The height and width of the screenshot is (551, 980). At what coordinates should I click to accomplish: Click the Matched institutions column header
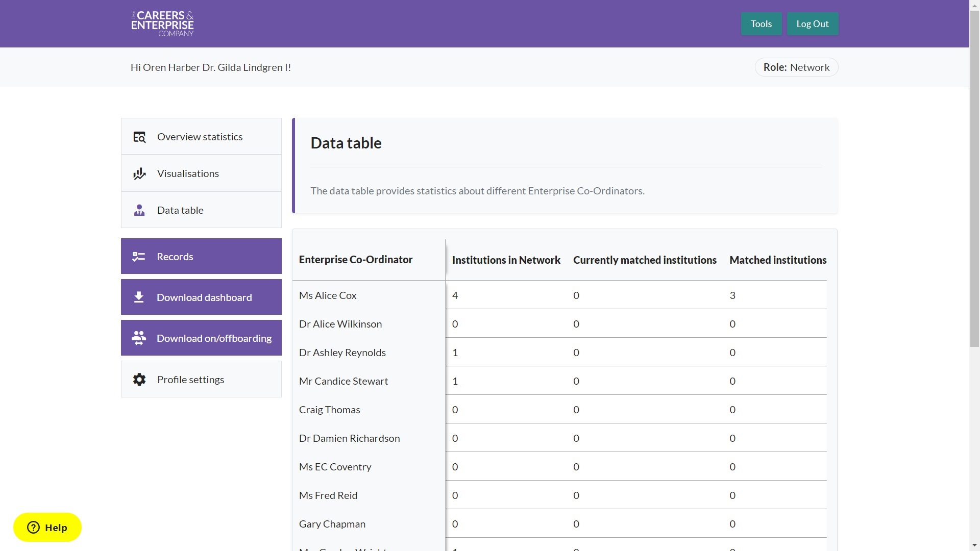click(778, 260)
